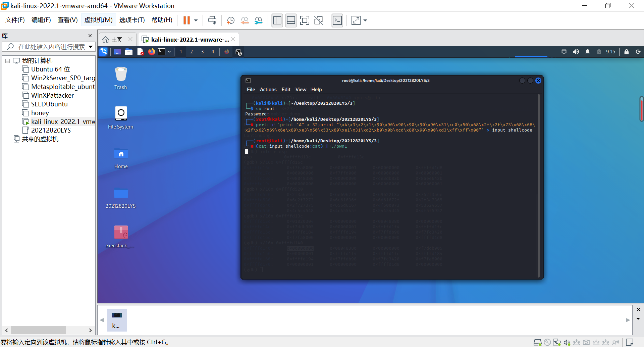Select Ubuntu 64 位 in the library
Viewport: 644px width, 347px height.
46,69
